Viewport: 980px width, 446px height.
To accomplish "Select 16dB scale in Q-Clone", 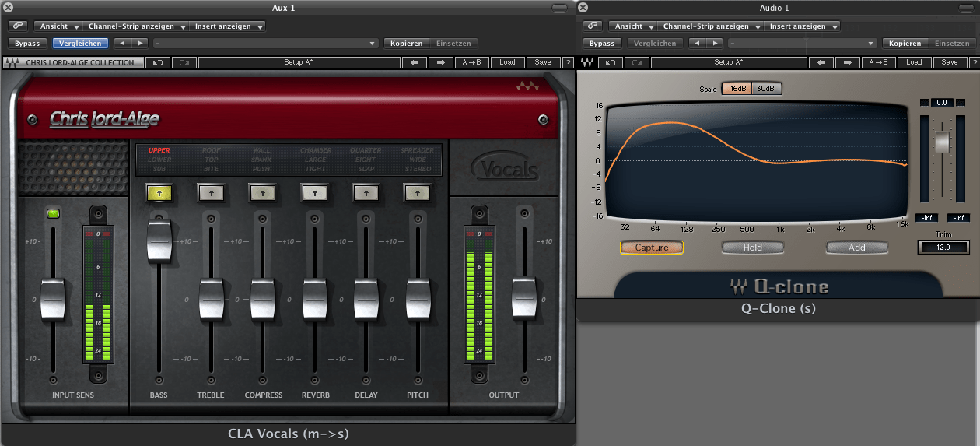I will pos(737,89).
